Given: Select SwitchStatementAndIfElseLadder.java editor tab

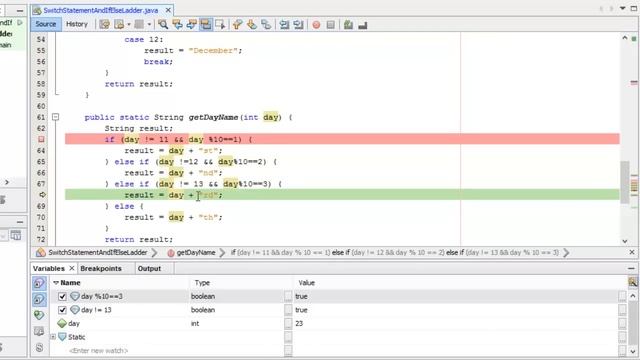Looking at the screenshot, I should point(100,10).
